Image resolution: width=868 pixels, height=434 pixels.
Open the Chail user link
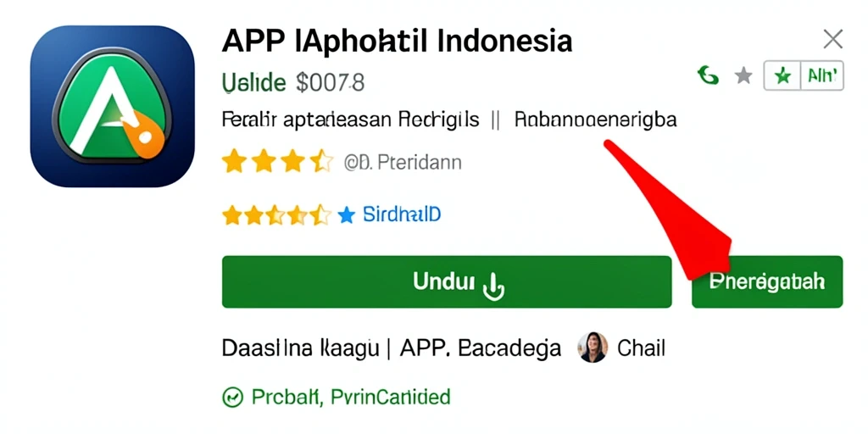click(x=641, y=348)
